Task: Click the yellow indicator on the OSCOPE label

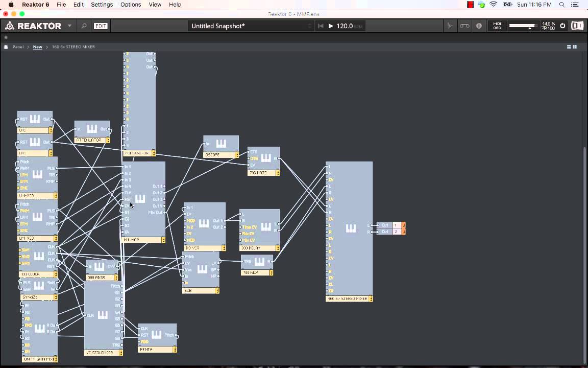Action: tap(237, 155)
